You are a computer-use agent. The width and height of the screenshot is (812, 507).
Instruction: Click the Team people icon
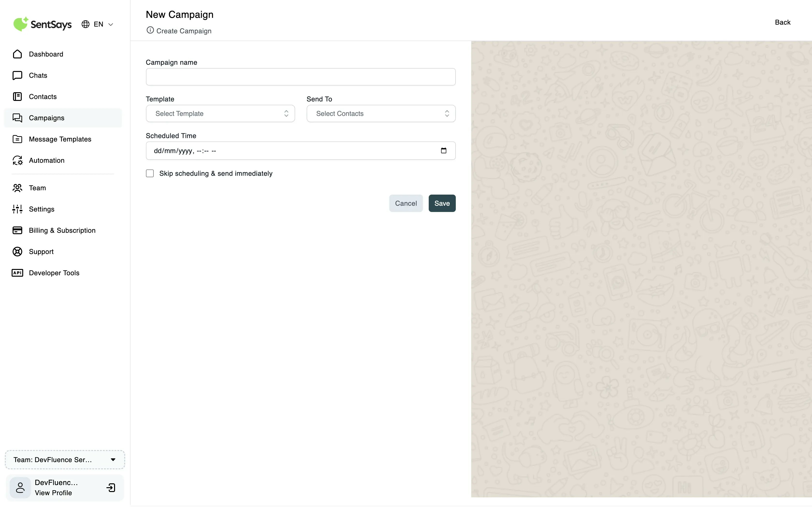click(17, 188)
